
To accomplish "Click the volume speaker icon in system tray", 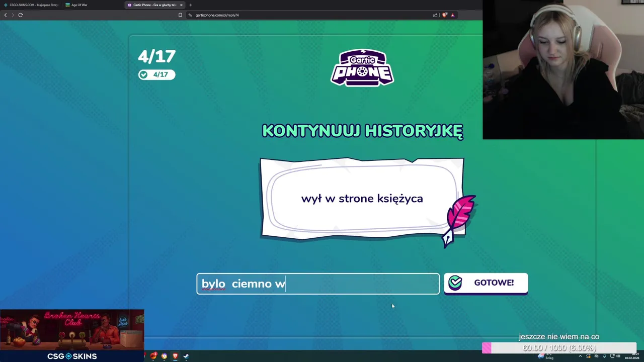I will [x=618, y=356].
